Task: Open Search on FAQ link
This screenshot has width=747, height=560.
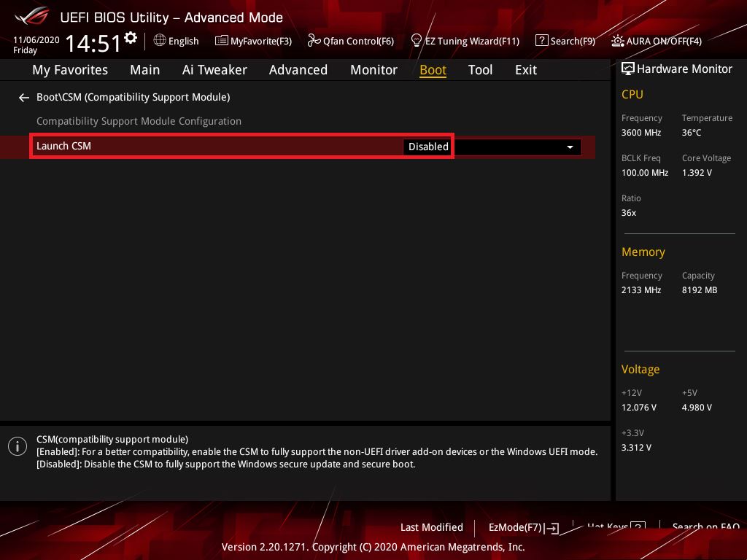Action: coord(706,526)
